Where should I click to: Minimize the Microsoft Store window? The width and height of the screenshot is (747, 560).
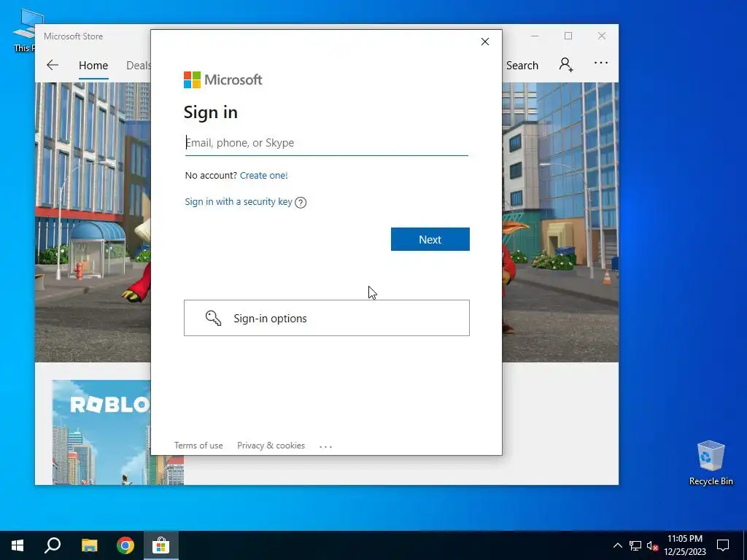tap(535, 36)
